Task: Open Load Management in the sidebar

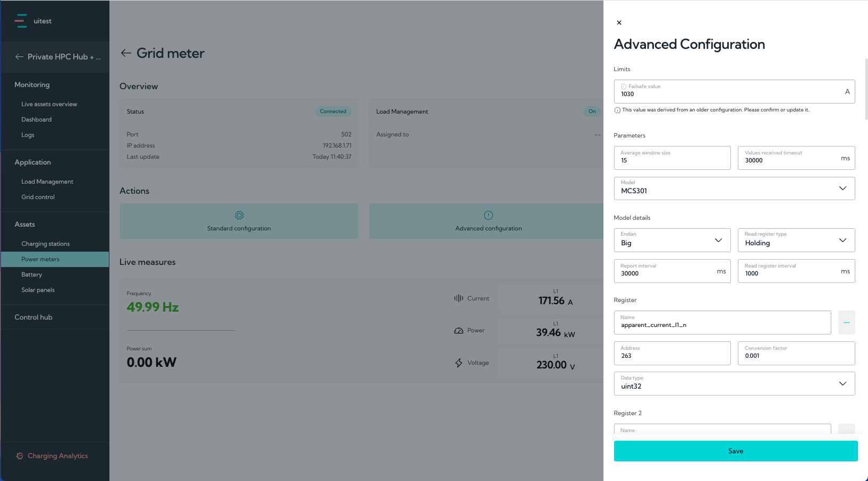Action: pyautogui.click(x=47, y=182)
